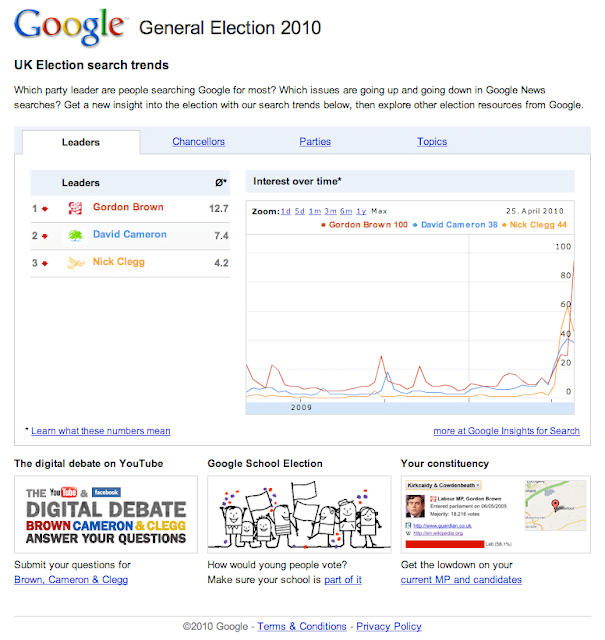The width and height of the screenshot is (605, 640).
Task: Click the Conservative tree icon beside David Cameron
Action: pyautogui.click(x=75, y=235)
